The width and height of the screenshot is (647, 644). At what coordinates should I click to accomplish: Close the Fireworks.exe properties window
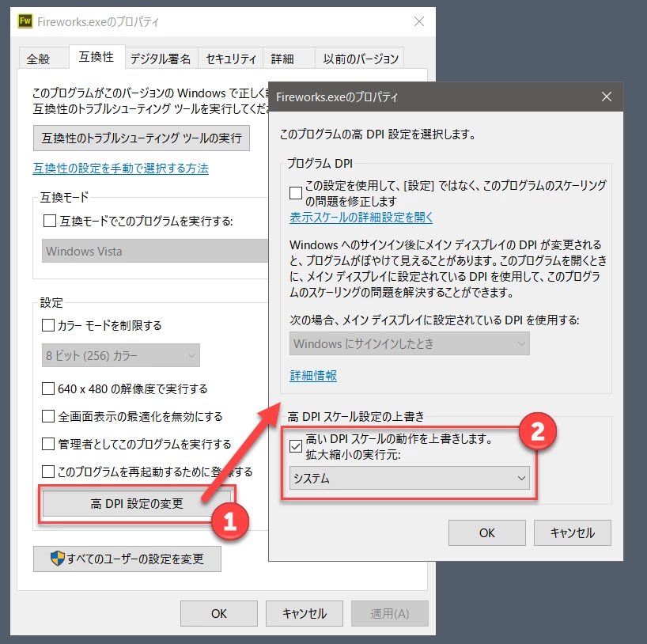pyautogui.click(x=419, y=21)
